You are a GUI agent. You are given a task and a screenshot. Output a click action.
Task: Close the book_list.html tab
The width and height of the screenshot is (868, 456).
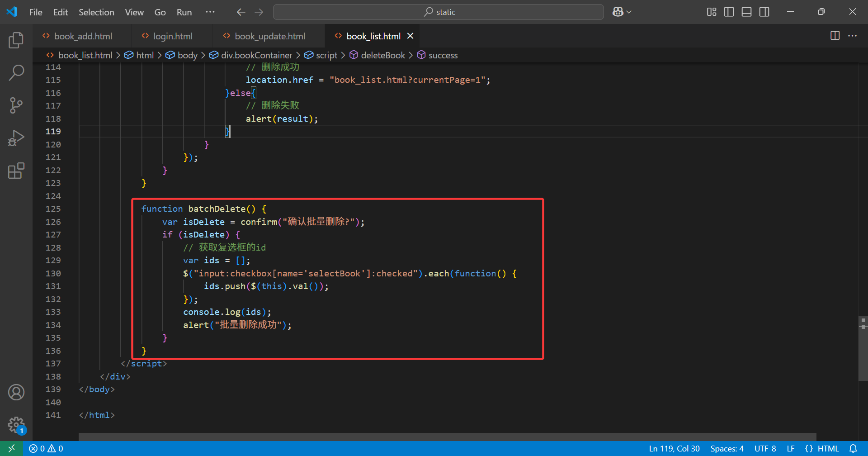[410, 36]
